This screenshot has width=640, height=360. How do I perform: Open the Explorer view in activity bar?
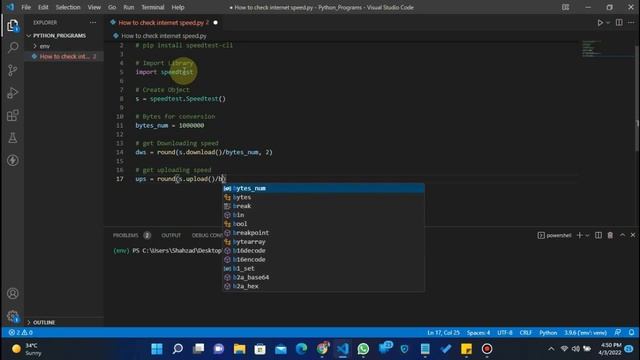[13, 25]
